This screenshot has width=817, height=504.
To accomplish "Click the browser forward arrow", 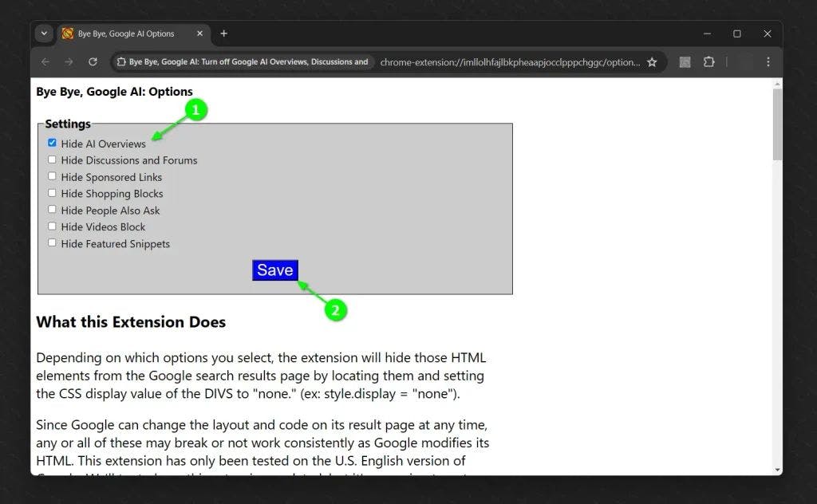I will [x=69, y=62].
